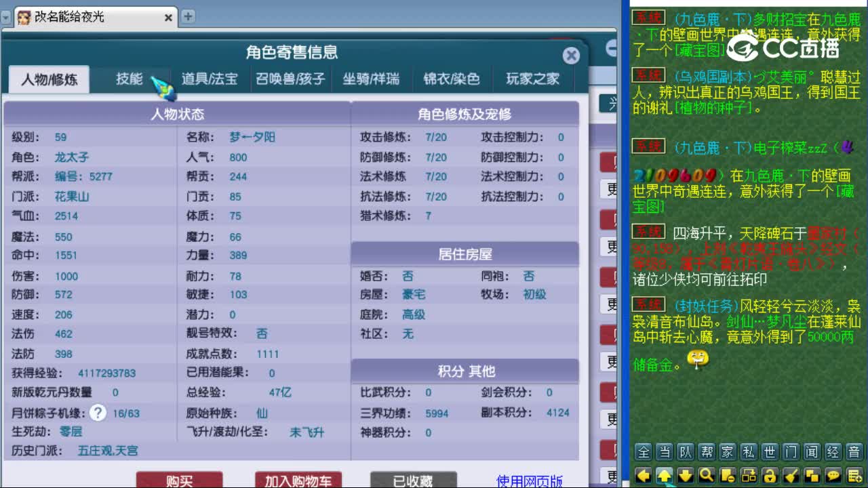Click the overlapping squares chat icon
Image resolution: width=868 pixels, height=488 pixels.
[x=812, y=475]
